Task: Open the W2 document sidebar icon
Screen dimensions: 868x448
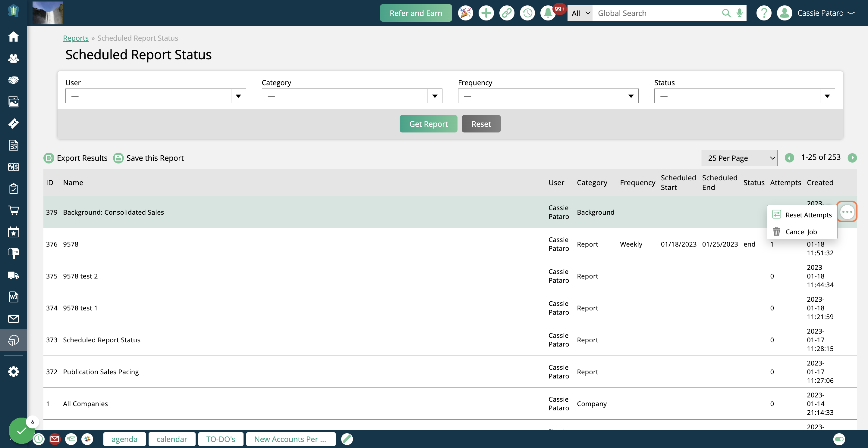Action: [x=14, y=297]
